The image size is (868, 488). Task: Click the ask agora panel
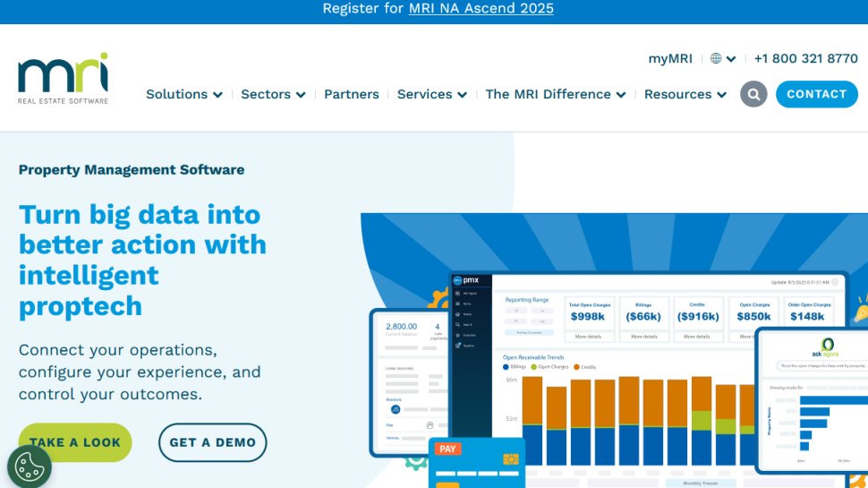tap(813, 398)
